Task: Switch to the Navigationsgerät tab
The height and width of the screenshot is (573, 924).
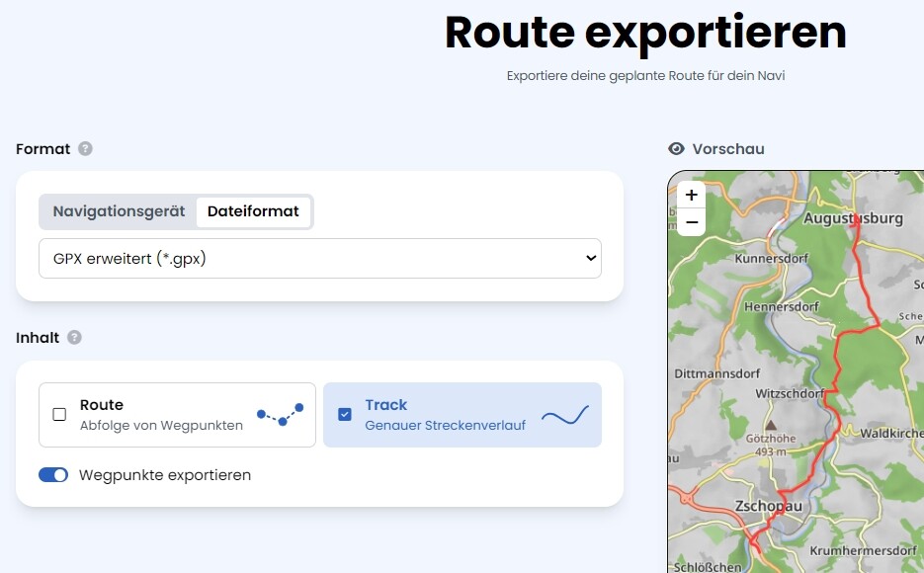Action: pos(119,211)
